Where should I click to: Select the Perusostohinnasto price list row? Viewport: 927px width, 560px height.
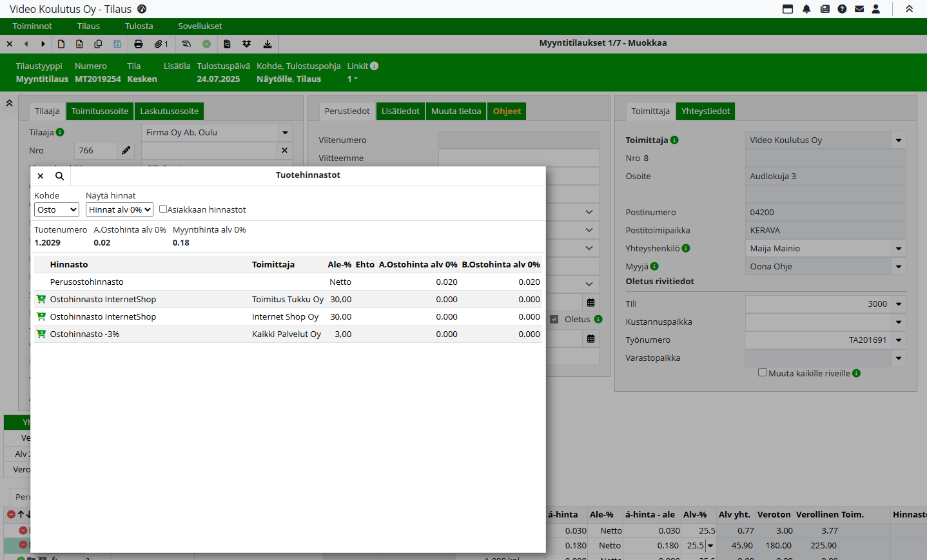pos(87,282)
